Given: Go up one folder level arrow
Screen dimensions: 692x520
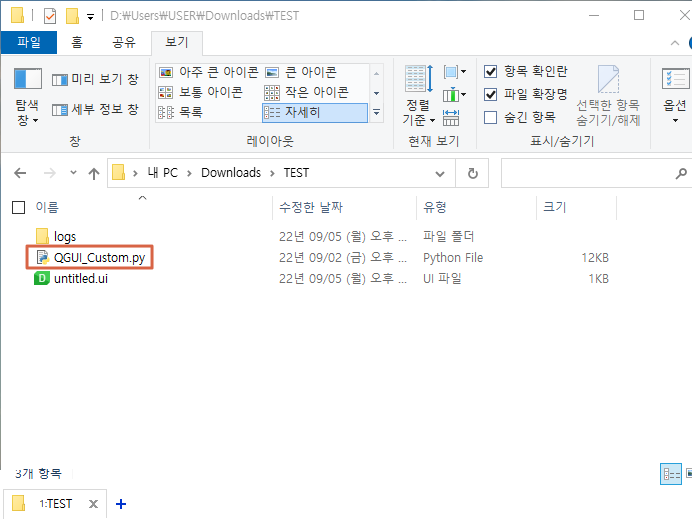Looking at the screenshot, I should click(94, 173).
